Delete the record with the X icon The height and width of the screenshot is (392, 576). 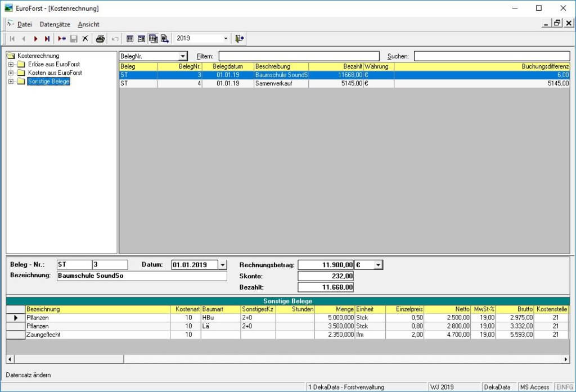(x=85, y=39)
